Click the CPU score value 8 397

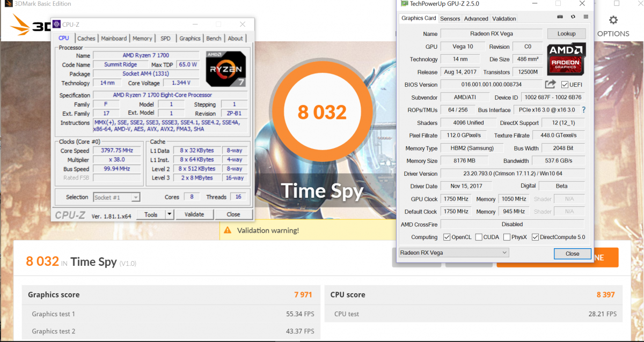click(x=605, y=294)
